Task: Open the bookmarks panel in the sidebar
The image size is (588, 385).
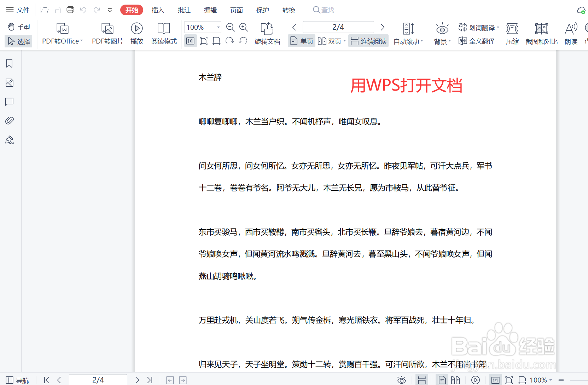Action: [9, 63]
